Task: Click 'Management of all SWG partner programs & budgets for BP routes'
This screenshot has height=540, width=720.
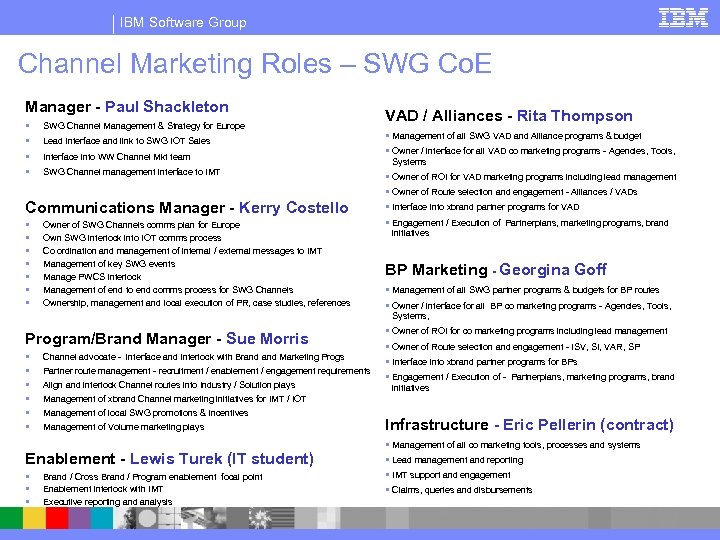Action: (x=526, y=290)
